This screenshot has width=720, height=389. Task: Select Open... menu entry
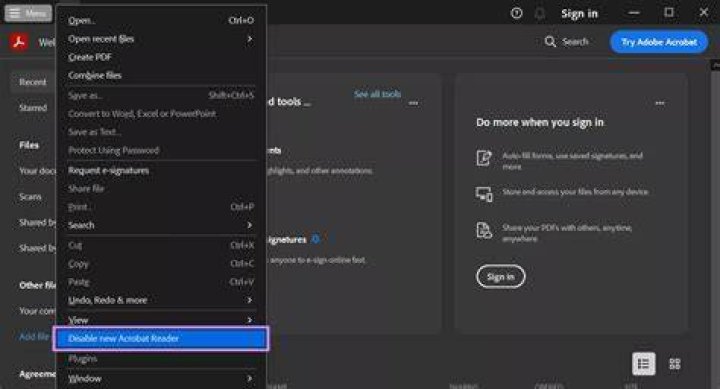(x=160, y=21)
